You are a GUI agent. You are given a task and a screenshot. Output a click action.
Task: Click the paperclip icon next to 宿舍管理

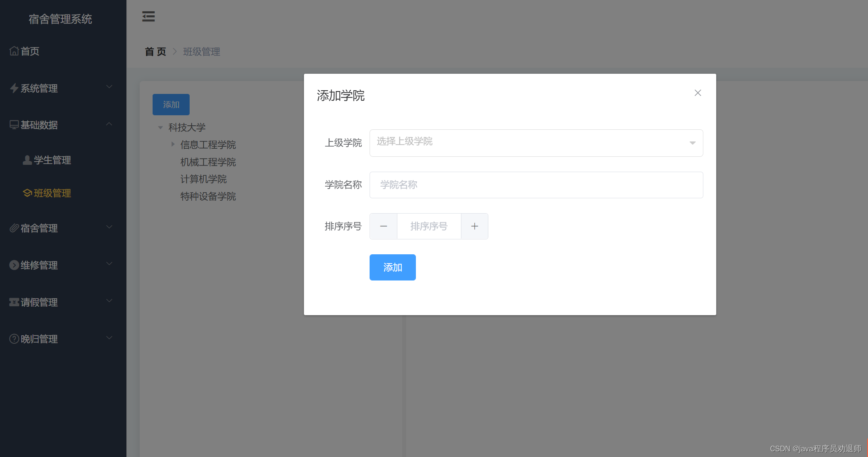13,228
